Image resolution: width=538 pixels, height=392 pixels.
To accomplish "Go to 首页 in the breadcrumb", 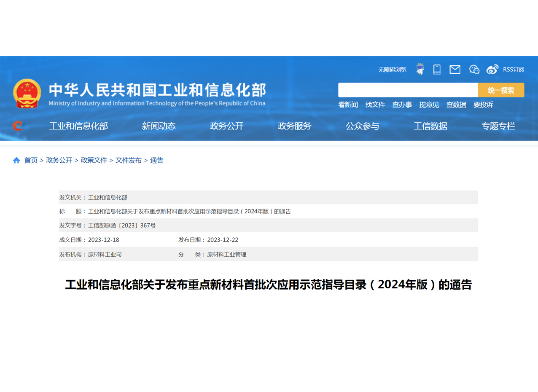I will 31,160.
